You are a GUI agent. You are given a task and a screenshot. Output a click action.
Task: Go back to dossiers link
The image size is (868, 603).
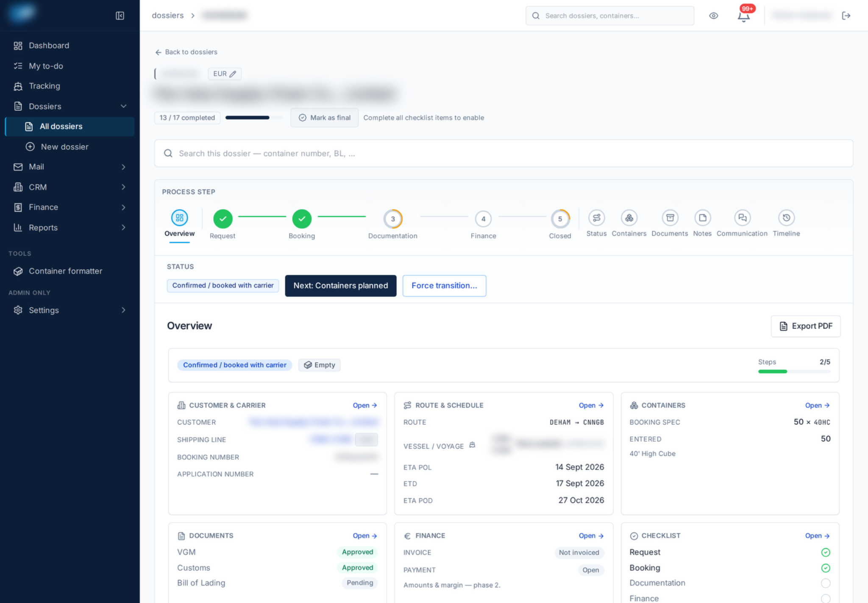coord(186,52)
